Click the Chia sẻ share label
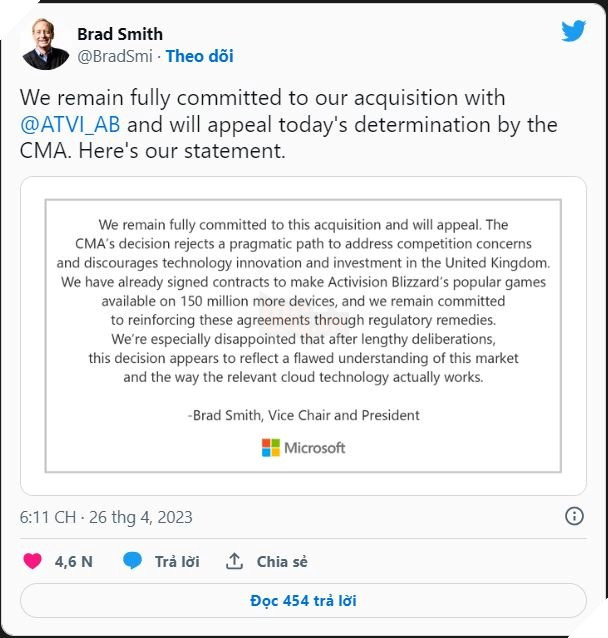This screenshot has height=638, width=608. pos(282,561)
